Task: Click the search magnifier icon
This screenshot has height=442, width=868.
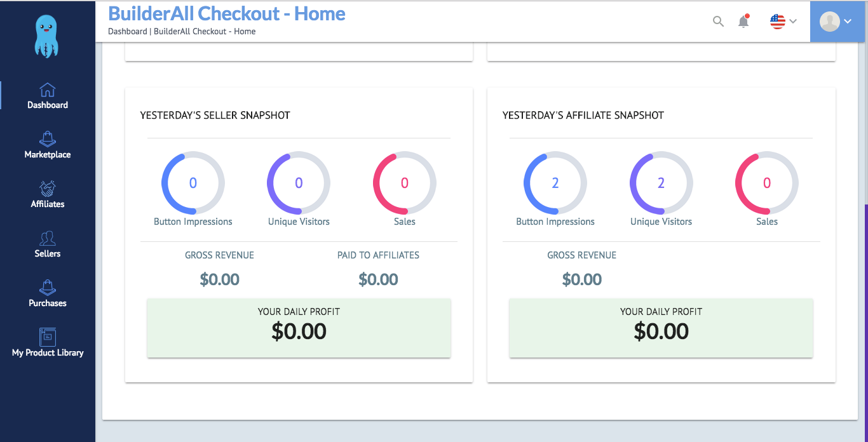Action: click(x=718, y=22)
